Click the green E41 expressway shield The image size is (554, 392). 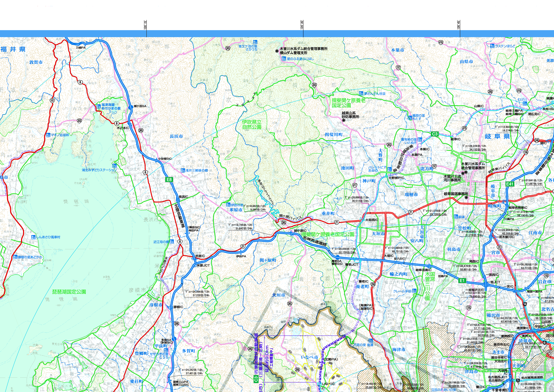point(510,184)
